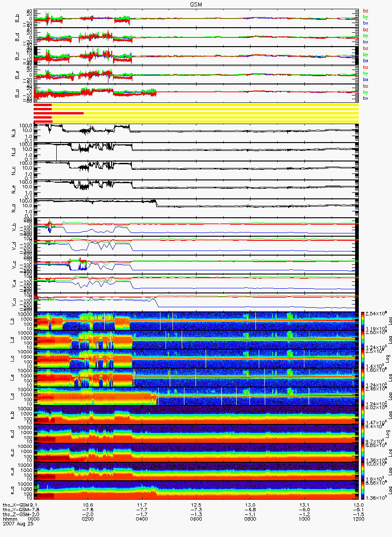
Task: Click the 1000 time tick label
Action: point(304,519)
